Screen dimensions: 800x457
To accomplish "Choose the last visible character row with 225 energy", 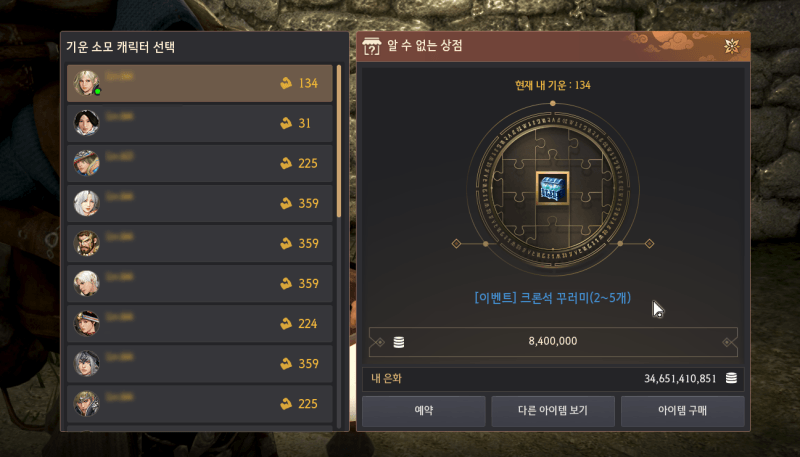I will 199,403.
